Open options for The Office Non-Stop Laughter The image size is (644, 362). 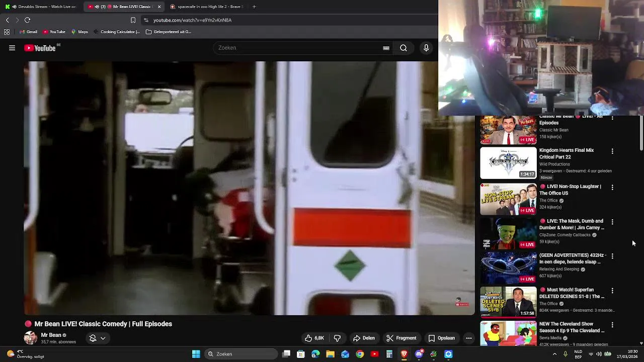click(x=612, y=187)
